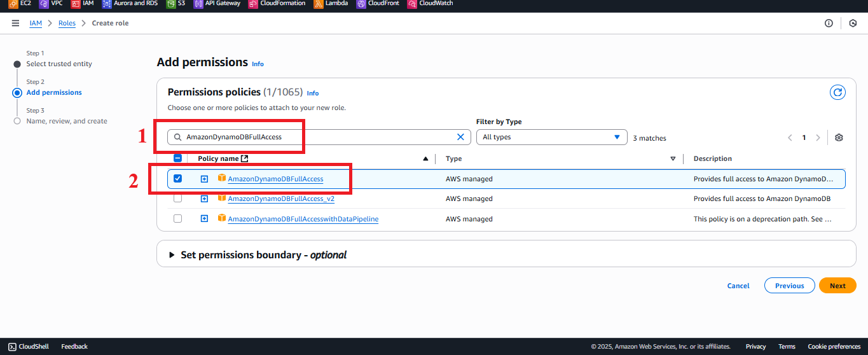Expand AmazonDynamoDBFullAccesswithDataPipeline policy details

(204, 218)
